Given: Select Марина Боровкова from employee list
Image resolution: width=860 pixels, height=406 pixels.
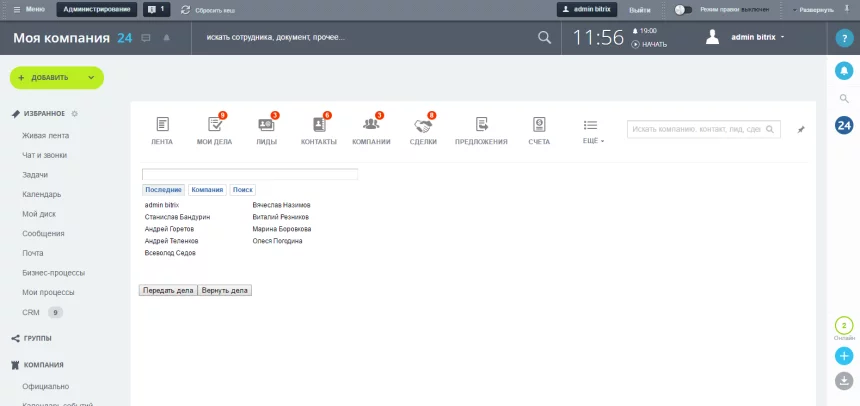Looking at the screenshot, I should pos(281,229).
